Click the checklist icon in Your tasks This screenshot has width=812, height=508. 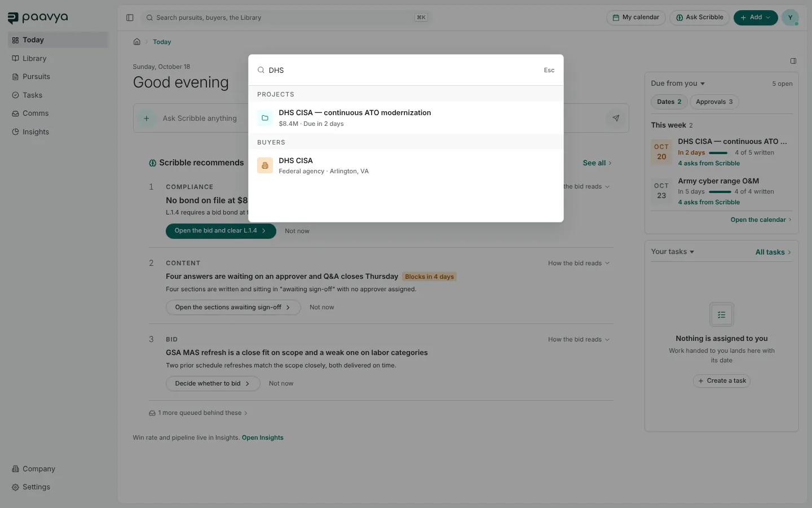(722, 315)
